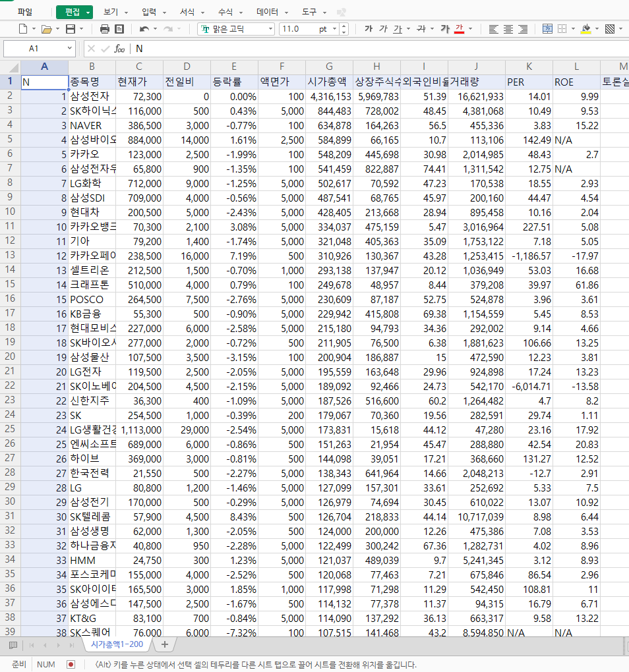
Task: Open print preview icon next to printer
Action: 119,29
